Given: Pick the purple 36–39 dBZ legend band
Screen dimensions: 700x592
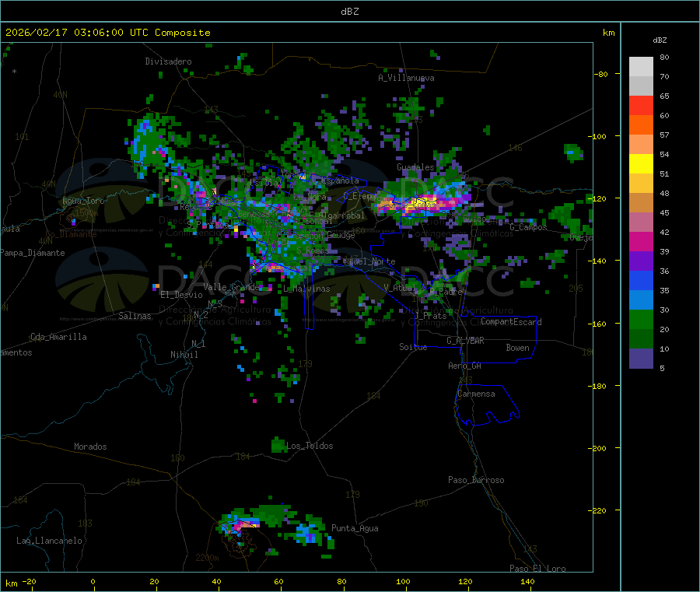Looking at the screenshot, I should tap(641, 261).
